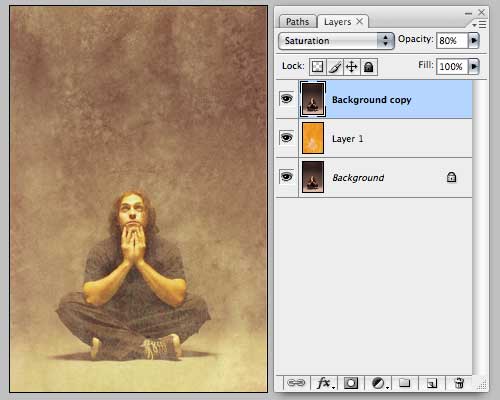Viewport: 500px width, 400px height.
Task: Click the create new layer icon
Action: tap(432, 383)
